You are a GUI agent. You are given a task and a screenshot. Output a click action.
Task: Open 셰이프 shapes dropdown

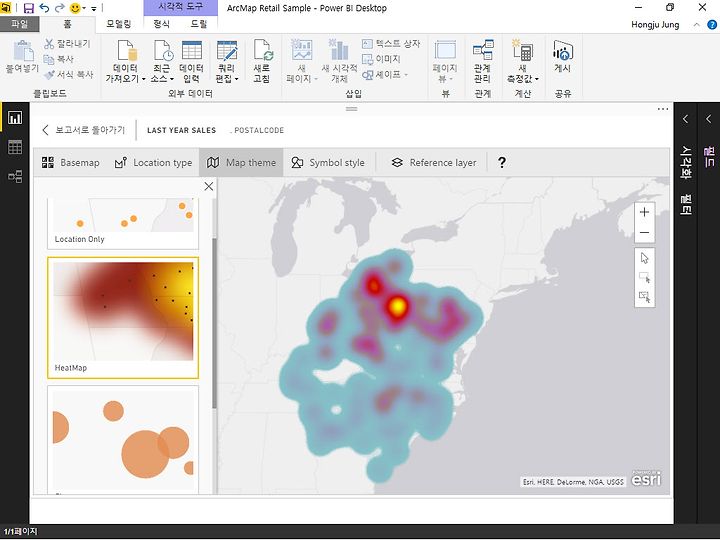[x=385, y=74]
